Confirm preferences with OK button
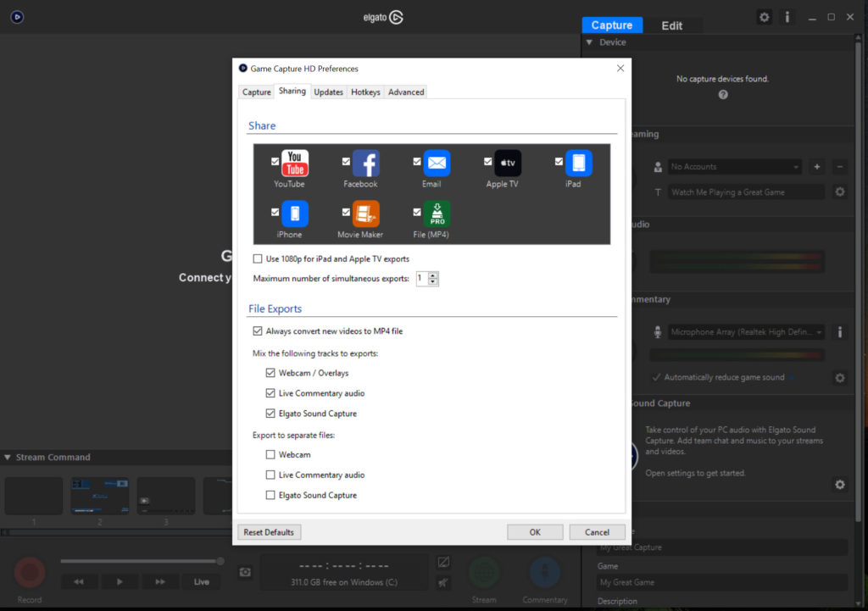Screen dimensions: 868x611 [535, 532]
